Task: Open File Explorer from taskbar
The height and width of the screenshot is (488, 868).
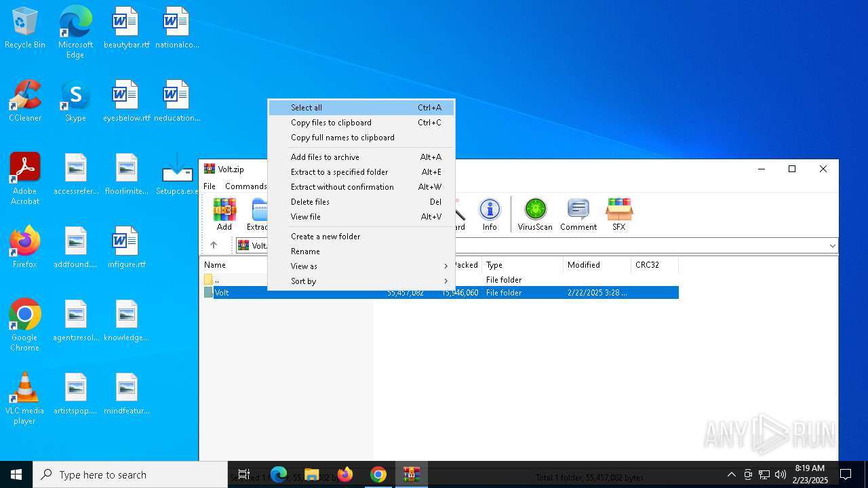Action: pyautogui.click(x=312, y=474)
